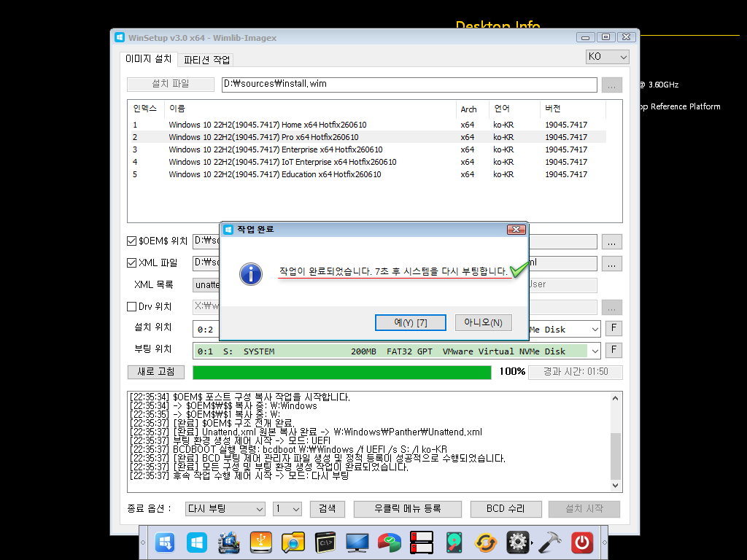Launch the hammer tool dock icon
This screenshot has width=747, height=560.
550,542
